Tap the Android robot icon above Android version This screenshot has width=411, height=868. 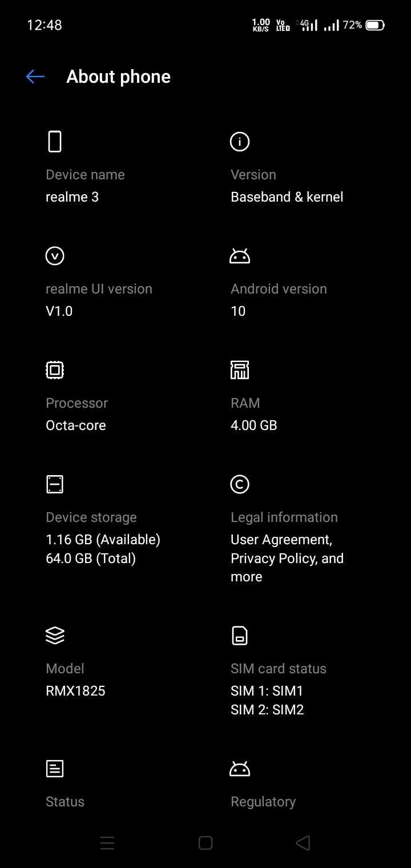pos(240,256)
